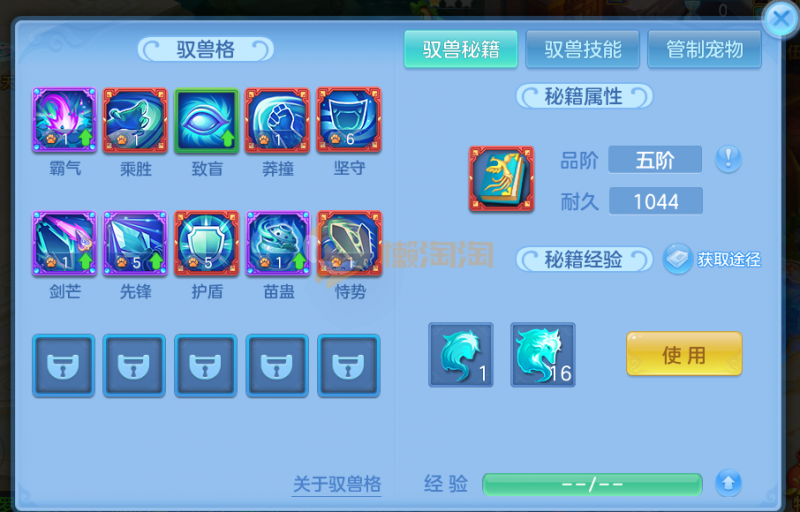Select the 乘胜 skill icon
Image resolution: width=800 pixels, height=512 pixels.
pyautogui.click(x=135, y=120)
